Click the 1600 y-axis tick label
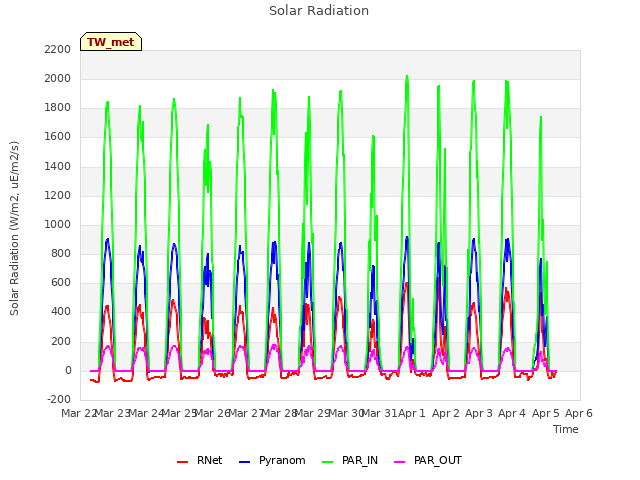This screenshot has width=640, height=480. pos(58,137)
